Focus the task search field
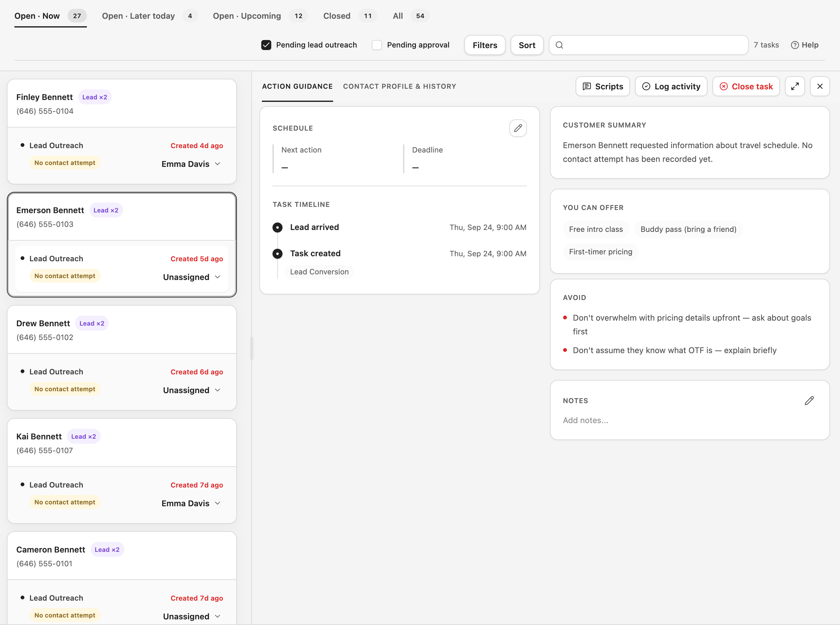 coord(648,45)
